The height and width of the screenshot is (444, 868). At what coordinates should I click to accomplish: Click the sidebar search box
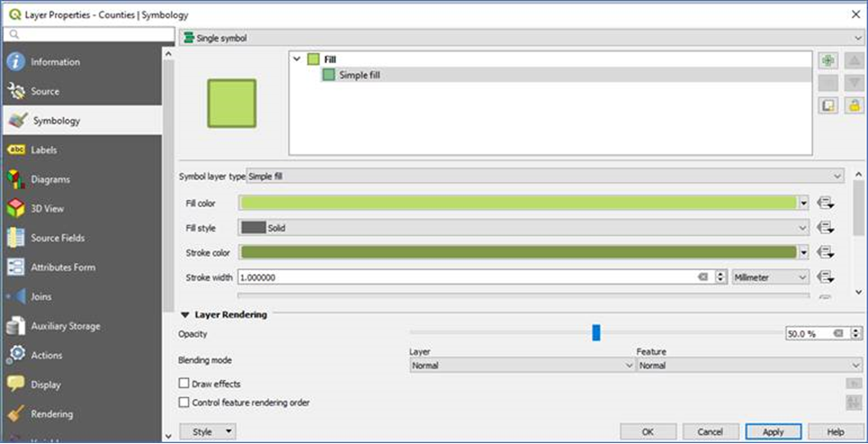click(89, 34)
